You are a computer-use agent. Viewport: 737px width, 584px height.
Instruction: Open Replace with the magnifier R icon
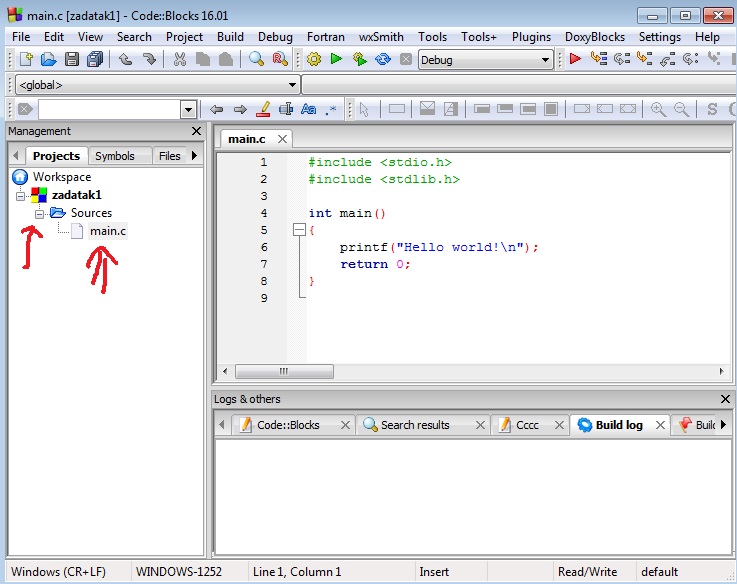(280, 59)
